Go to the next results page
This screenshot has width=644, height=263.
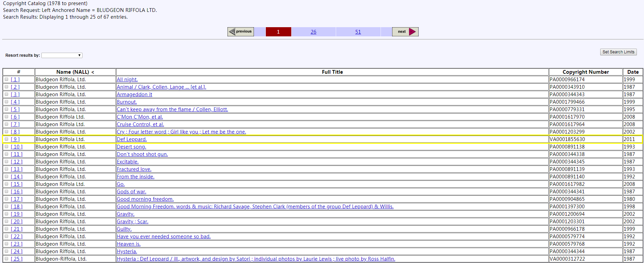click(405, 32)
